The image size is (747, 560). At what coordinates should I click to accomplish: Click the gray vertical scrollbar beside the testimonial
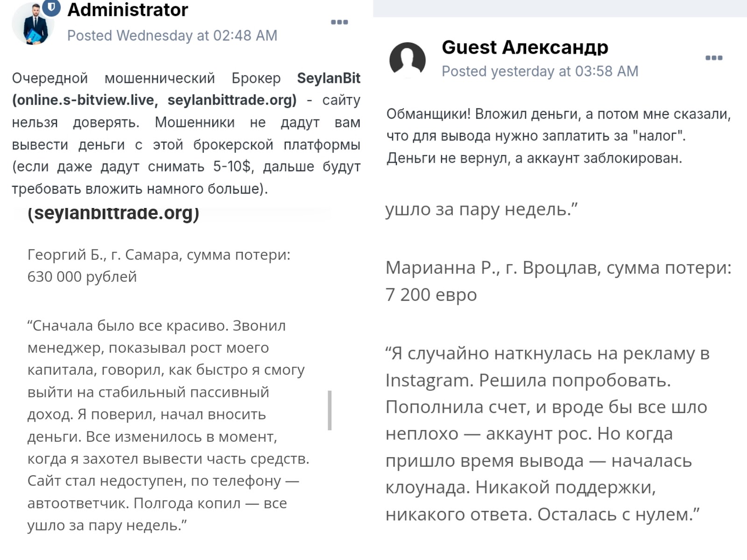pos(330,410)
